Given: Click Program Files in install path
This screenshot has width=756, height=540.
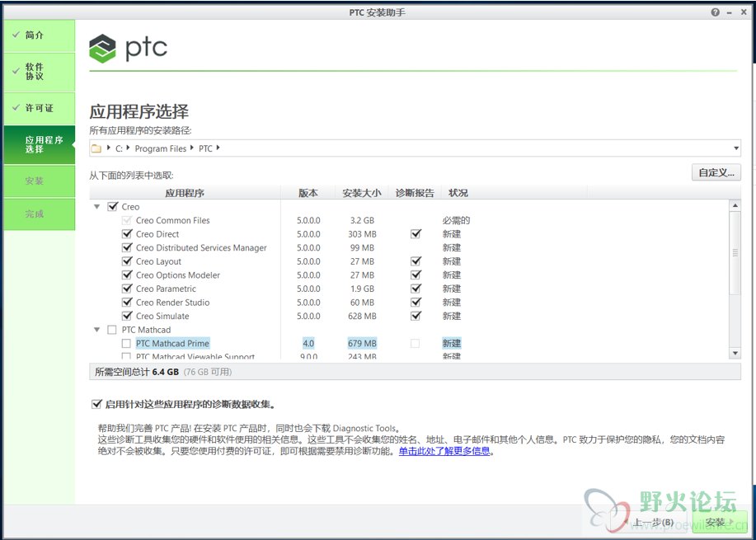Looking at the screenshot, I should (x=161, y=148).
